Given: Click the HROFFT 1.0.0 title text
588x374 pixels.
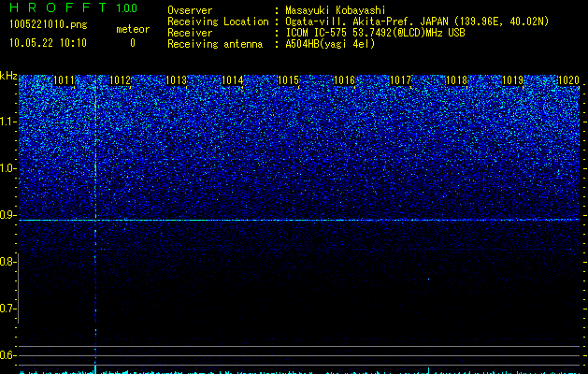Looking at the screenshot, I should (73, 7).
